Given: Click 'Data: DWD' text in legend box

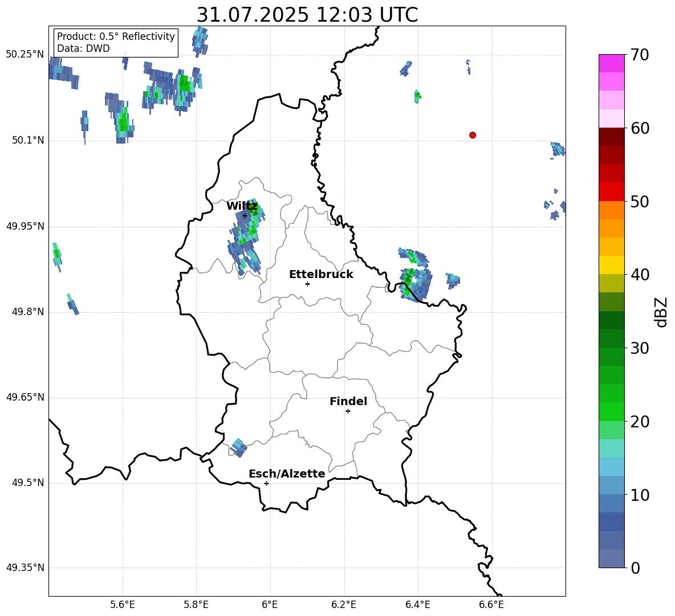Looking at the screenshot, I should point(83,48).
